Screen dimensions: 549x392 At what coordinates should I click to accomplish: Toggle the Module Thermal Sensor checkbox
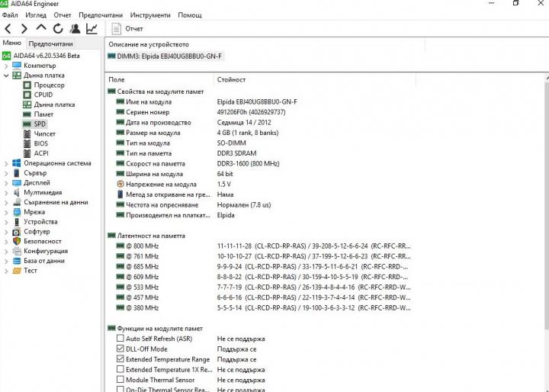pos(120,379)
